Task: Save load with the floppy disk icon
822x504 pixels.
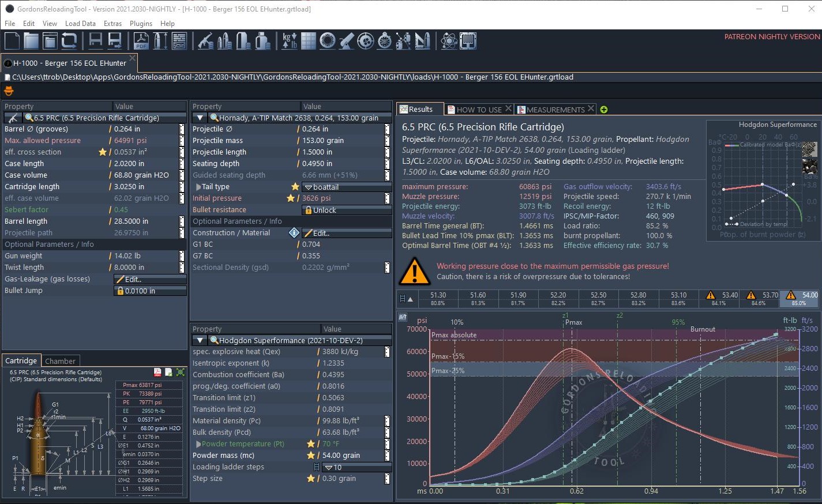Action: pos(96,41)
